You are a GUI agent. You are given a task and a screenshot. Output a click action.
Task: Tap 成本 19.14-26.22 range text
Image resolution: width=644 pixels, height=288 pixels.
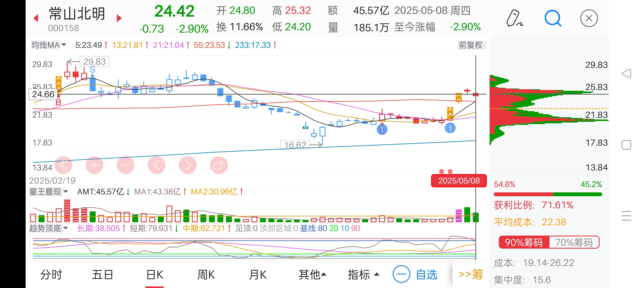pyautogui.click(x=534, y=263)
